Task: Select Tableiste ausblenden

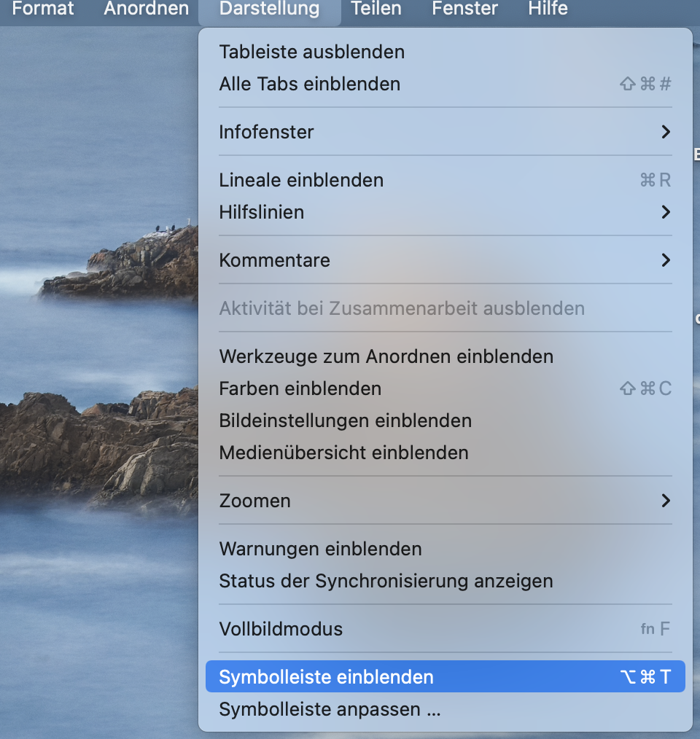Action: coord(446,52)
